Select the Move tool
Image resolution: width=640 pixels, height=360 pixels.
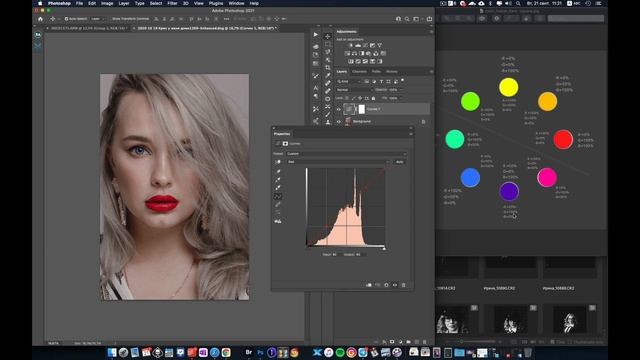pos(328,36)
